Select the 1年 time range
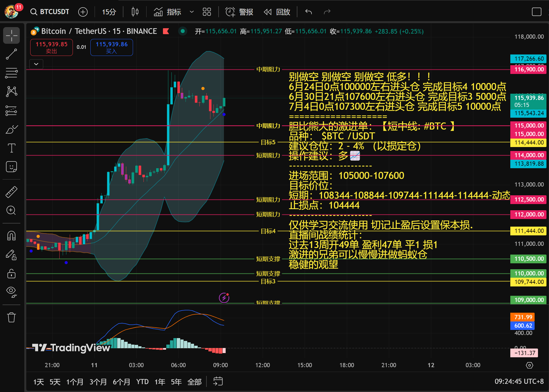549x392 pixels. [x=160, y=382]
